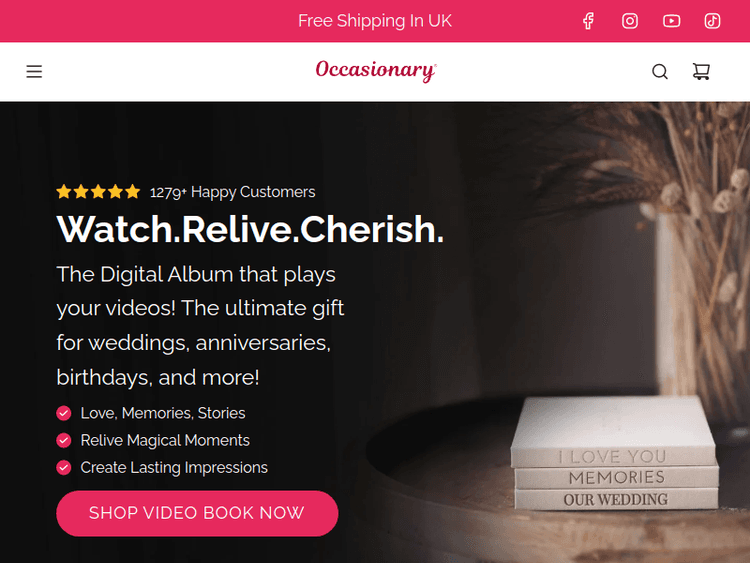Click the checkmark beside Love, Memories, Stories
The image size is (750, 563).
[x=64, y=413]
